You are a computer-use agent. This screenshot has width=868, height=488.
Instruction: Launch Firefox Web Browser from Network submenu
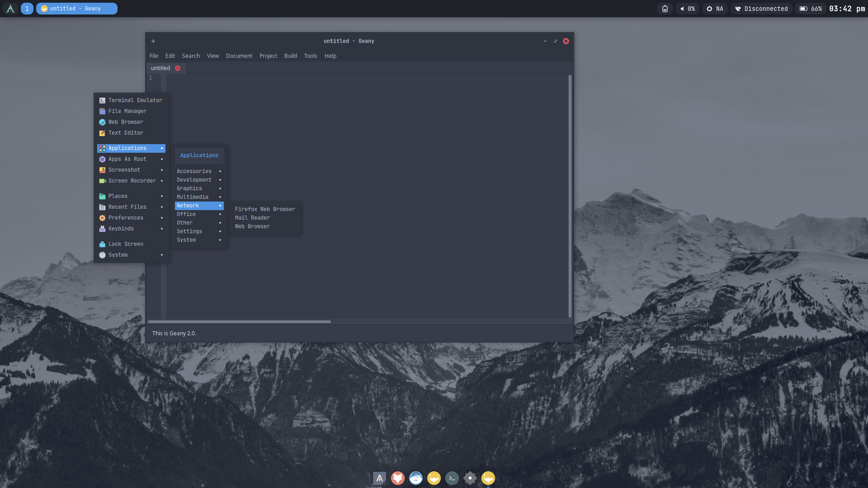tap(265, 209)
